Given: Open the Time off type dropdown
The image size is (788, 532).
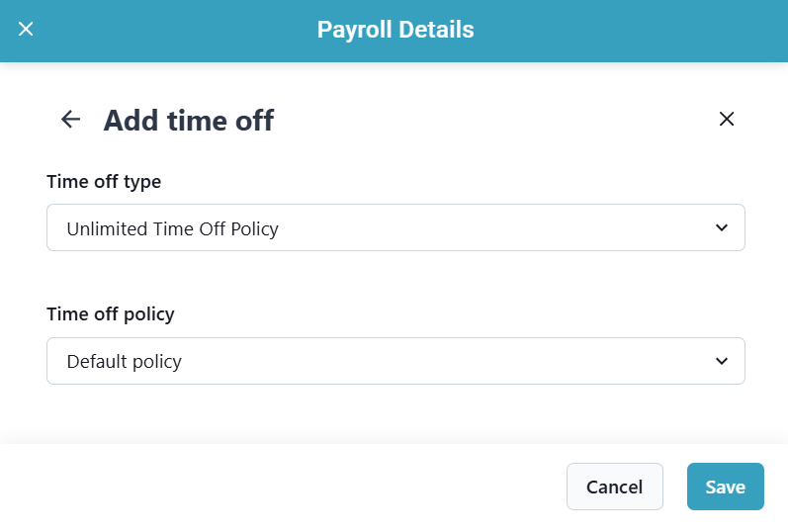Looking at the screenshot, I should tap(395, 228).
